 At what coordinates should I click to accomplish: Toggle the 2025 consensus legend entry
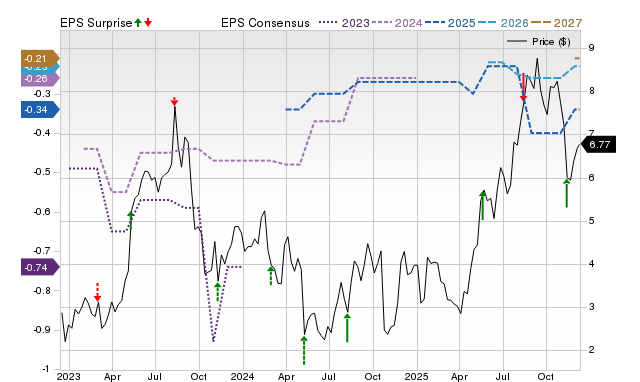tap(450, 23)
